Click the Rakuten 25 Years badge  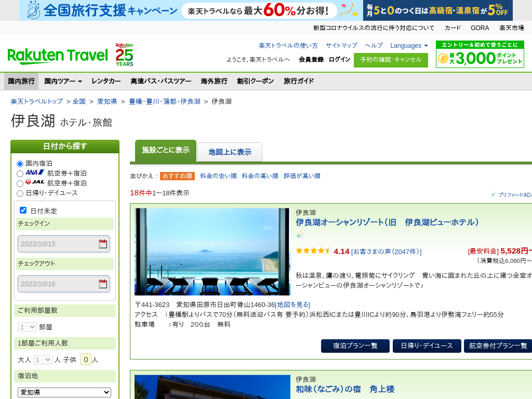tap(124, 55)
